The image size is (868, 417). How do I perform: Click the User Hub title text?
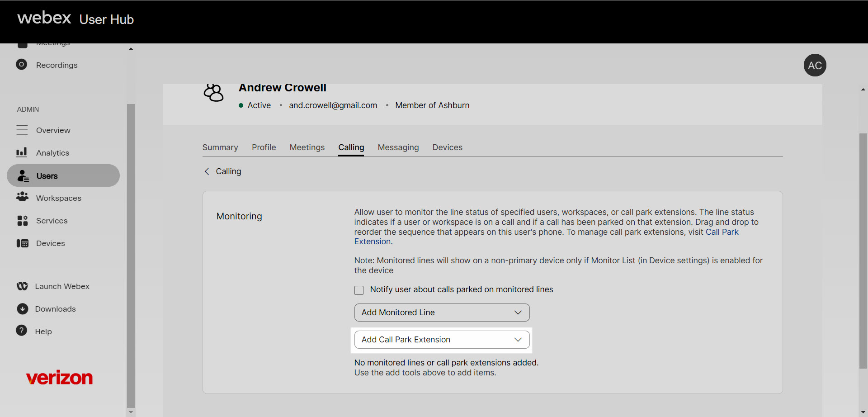(x=107, y=19)
